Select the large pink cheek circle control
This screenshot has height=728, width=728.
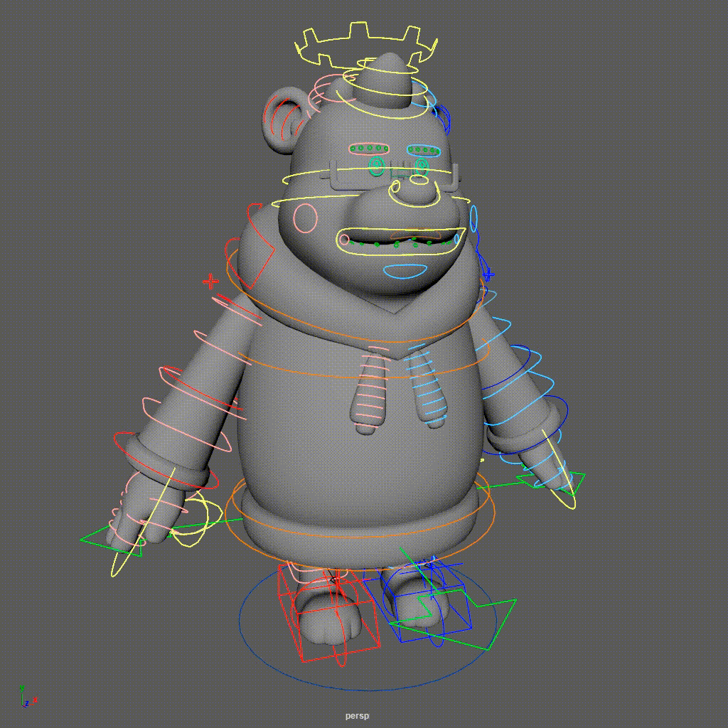point(305,218)
